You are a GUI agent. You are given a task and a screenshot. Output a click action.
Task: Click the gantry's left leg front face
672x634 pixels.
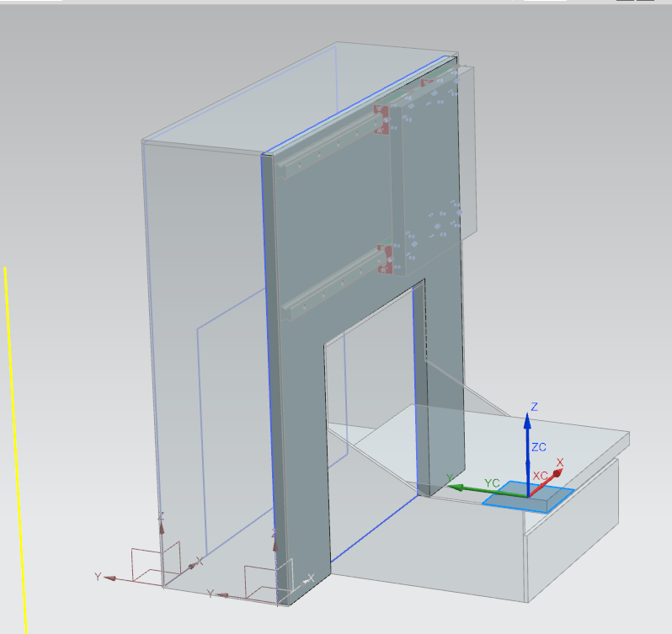click(x=301, y=421)
